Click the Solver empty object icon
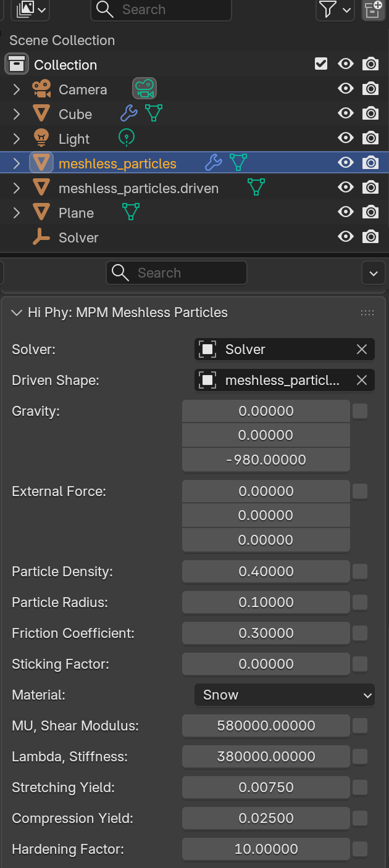The height and width of the screenshot is (868, 389). (41, 238)
